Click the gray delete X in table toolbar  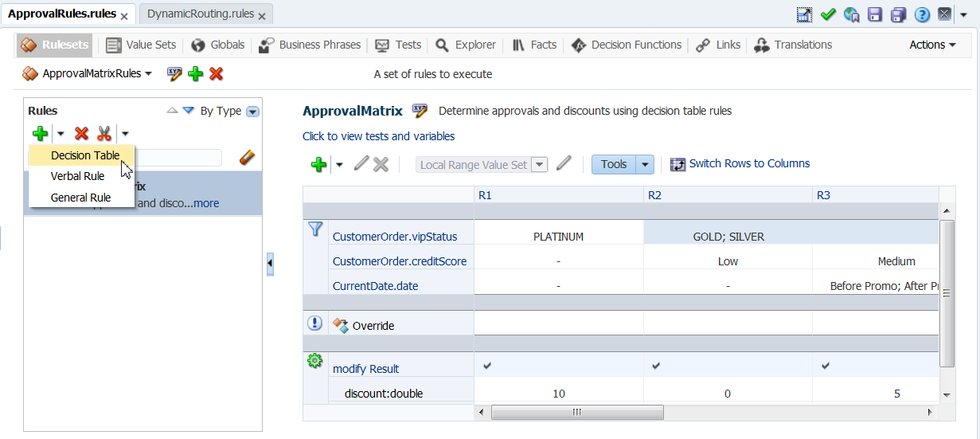tap(381, 164)
